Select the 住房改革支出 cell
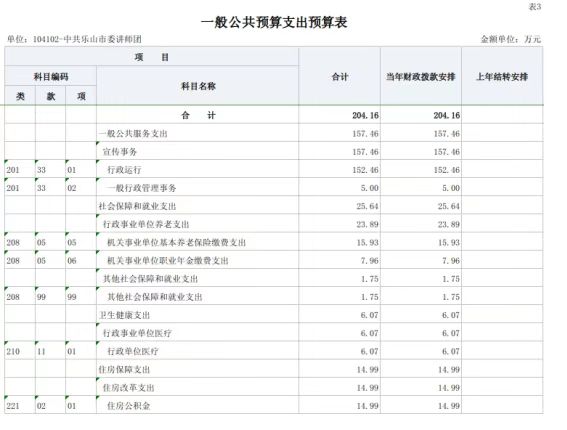The image size is (567, 430). [x=198, y=387]
